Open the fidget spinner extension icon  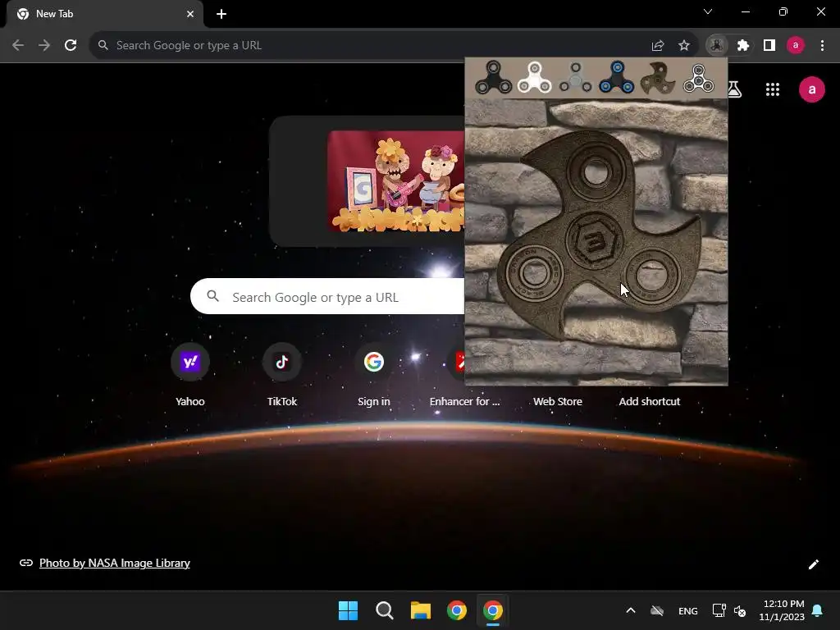point(717,46)
